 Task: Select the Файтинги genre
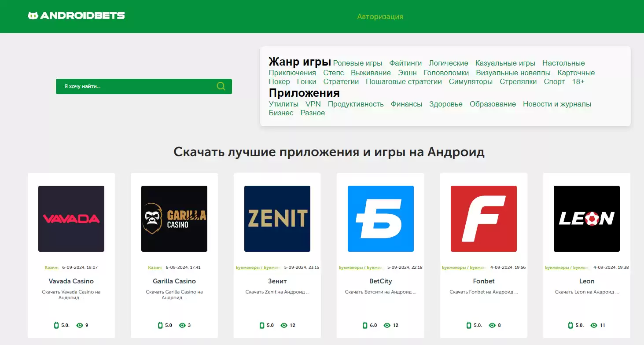pyautogui.click(x=405, y=63)
